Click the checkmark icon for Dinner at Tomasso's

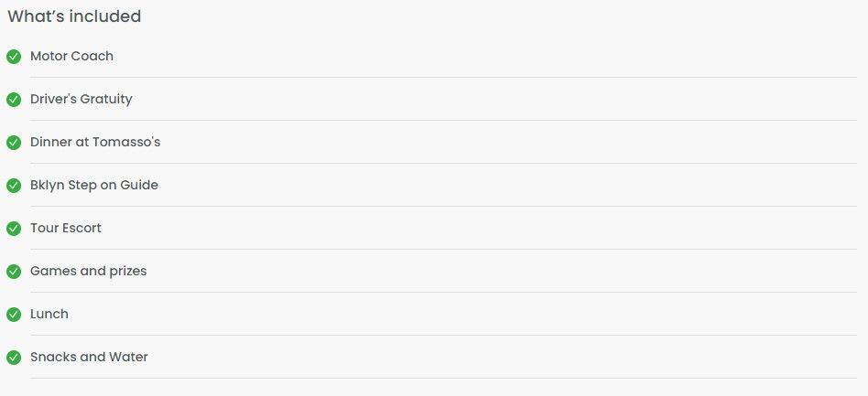(14, 143)
